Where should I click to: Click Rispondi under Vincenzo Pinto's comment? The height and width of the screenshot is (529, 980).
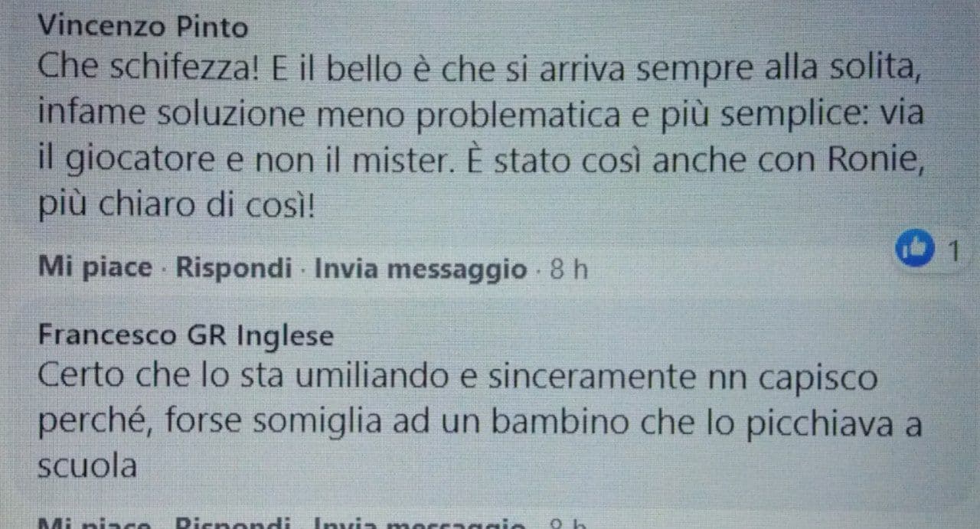[x=234, y=268]
